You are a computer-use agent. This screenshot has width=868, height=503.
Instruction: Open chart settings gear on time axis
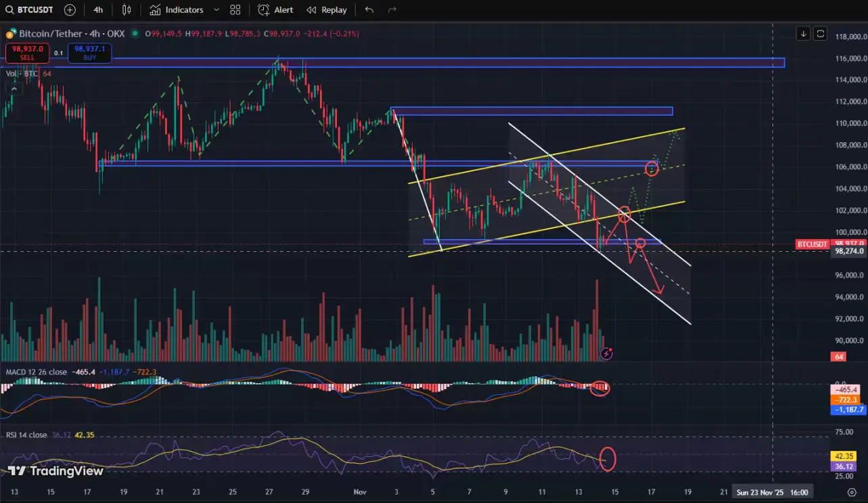click(x=851, y=492)
